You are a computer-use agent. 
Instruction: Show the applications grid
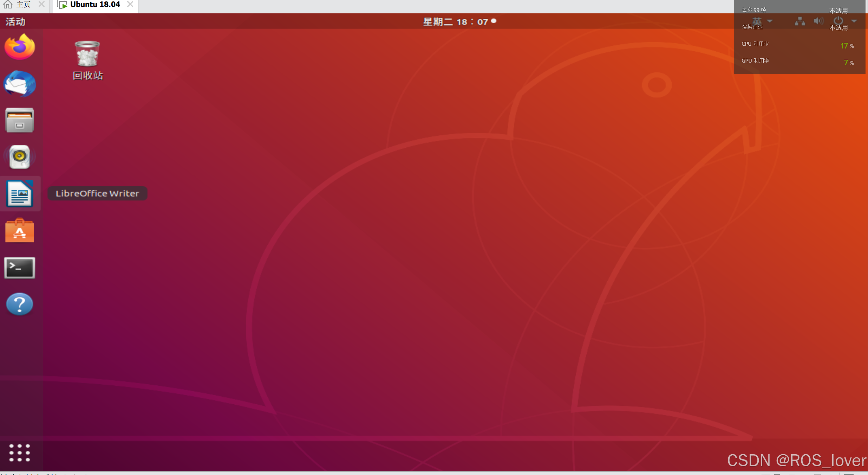click(x=20, y=453)
